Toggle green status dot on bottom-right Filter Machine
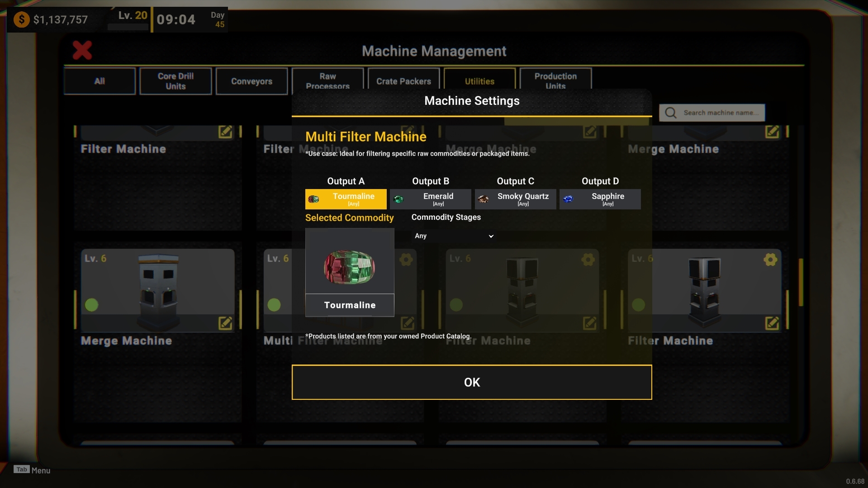868x488 pixels. point(639,305)
